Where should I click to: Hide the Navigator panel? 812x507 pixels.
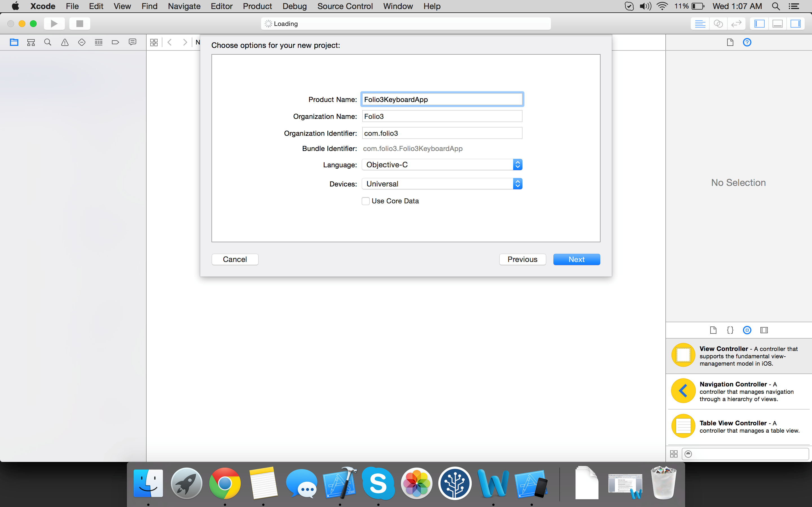click(x=759, y=23)
